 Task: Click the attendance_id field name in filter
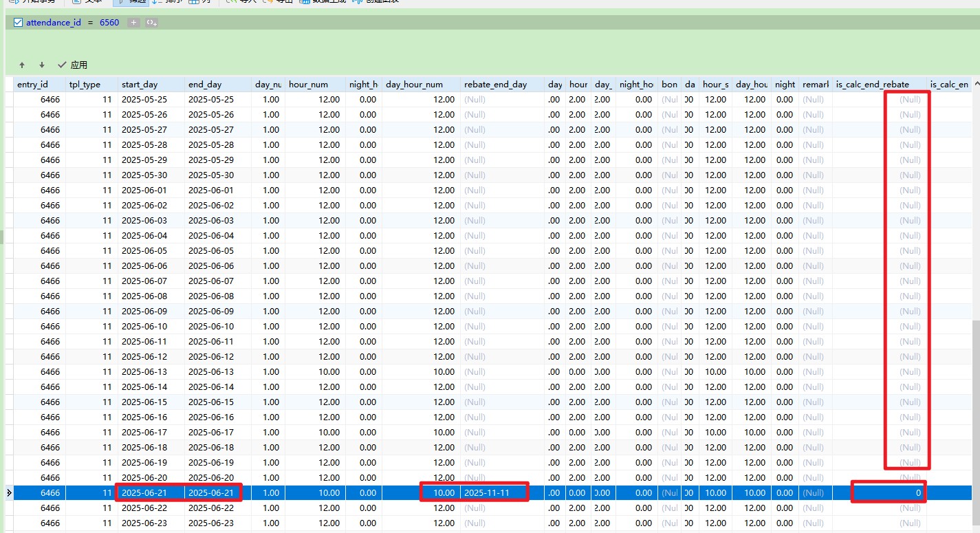(54, 23)
